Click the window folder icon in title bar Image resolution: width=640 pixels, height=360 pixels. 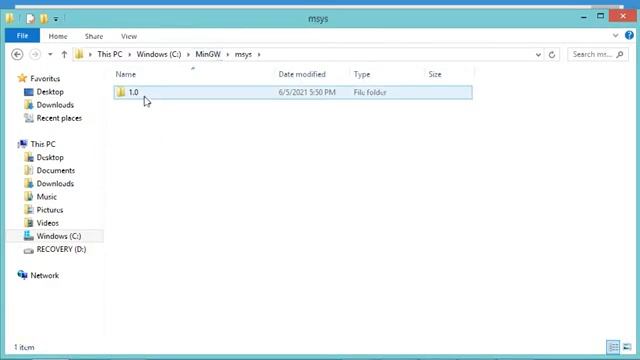point(10,18)
